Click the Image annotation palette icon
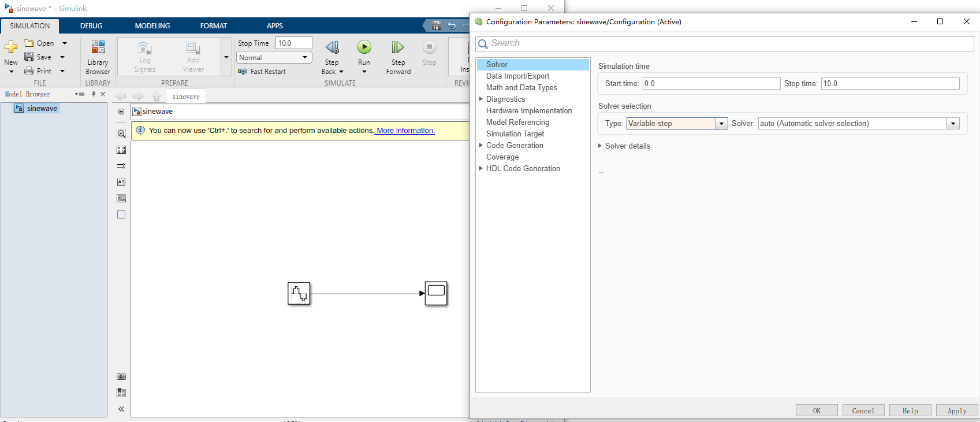980x422 pixels. click(121, 198)
